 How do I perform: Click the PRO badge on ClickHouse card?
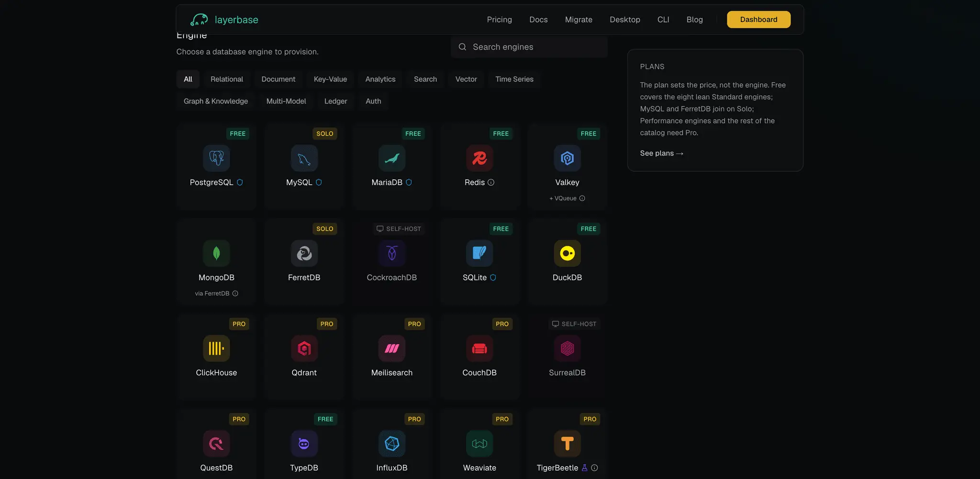coord(239,324)
